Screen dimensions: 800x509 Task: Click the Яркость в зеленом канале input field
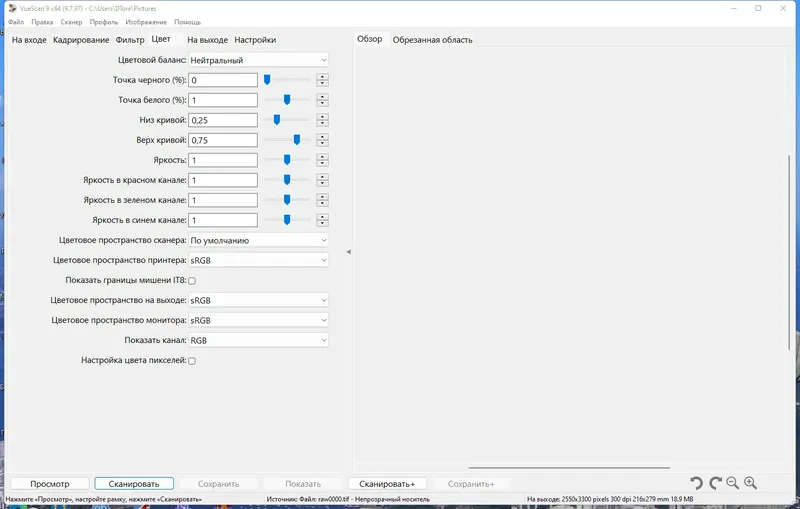pos(223,200)
